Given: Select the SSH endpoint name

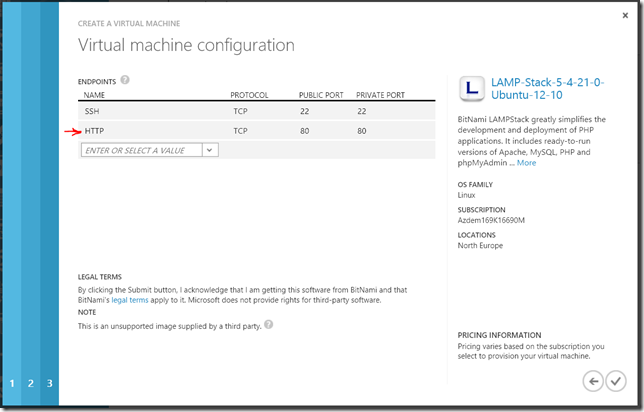Looking at the screenshot, I should pyautogui.click(x=92, y=111).
